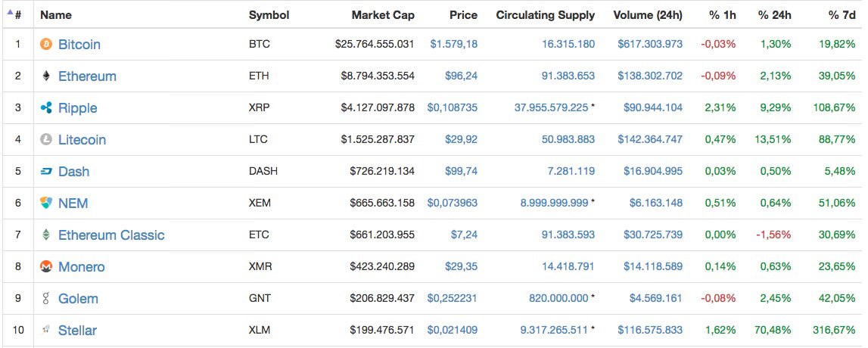Image resolution: width=868 pixels, height=348 pixels.
Task: Click the Litecoin logo icon
Action: pos(46,139)
